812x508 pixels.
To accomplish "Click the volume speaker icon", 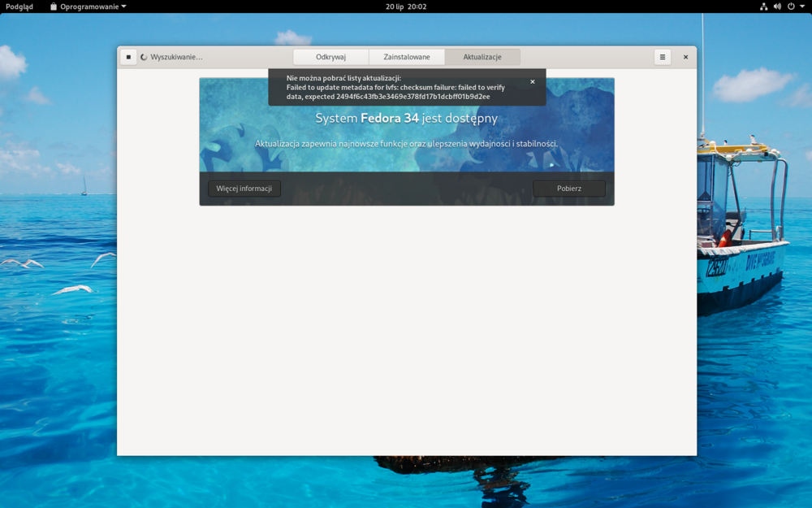I will coord(777,7).
